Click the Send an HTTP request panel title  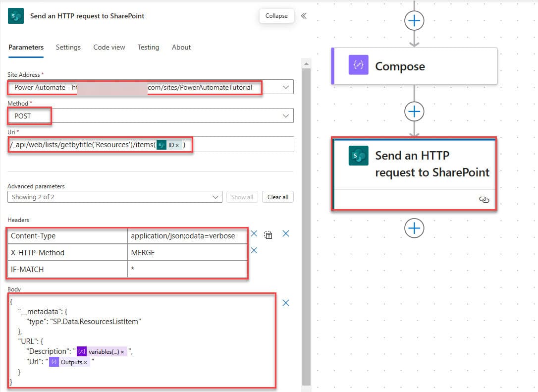tap(87, 16)
